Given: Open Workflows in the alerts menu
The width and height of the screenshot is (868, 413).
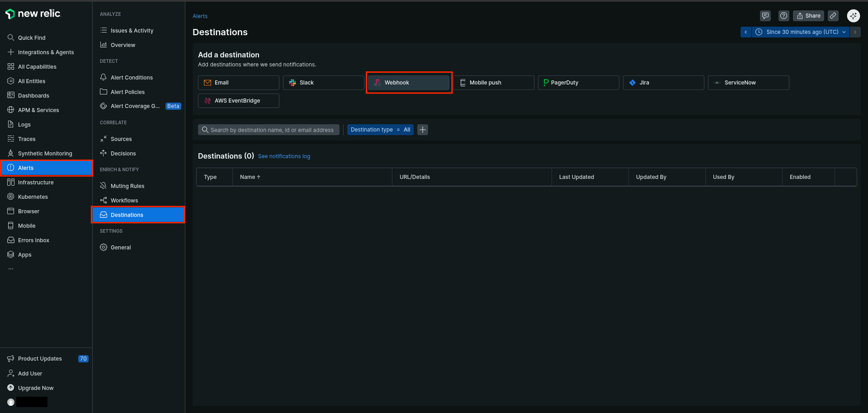Looking at the screenshot, I should click(124, 201).
